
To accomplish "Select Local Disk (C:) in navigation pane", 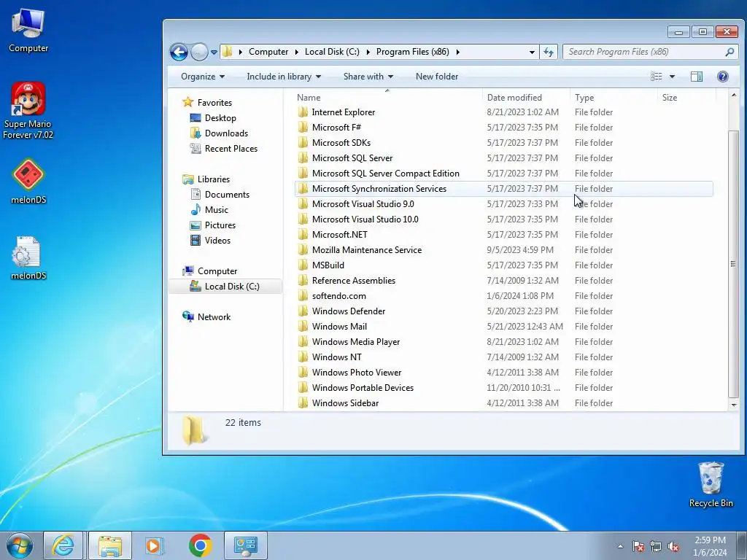I will pyautogui.click(x=225, y=286).
